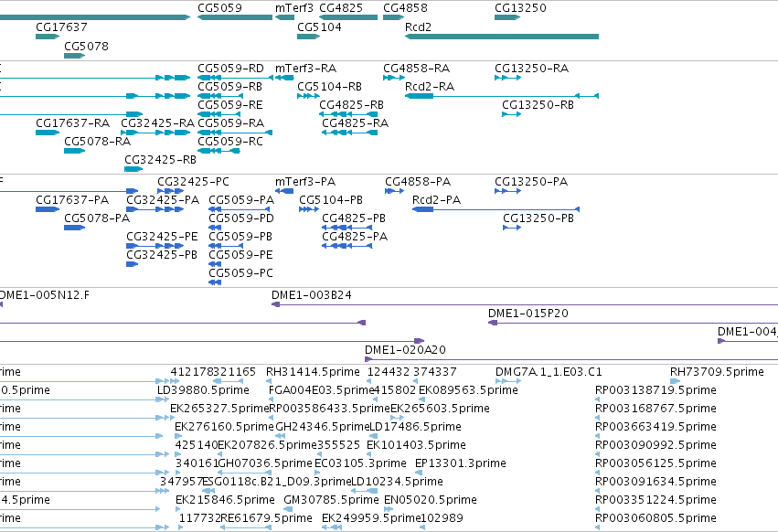
Task: Select transcript CG17637-RA
Action: pos(48,133)
